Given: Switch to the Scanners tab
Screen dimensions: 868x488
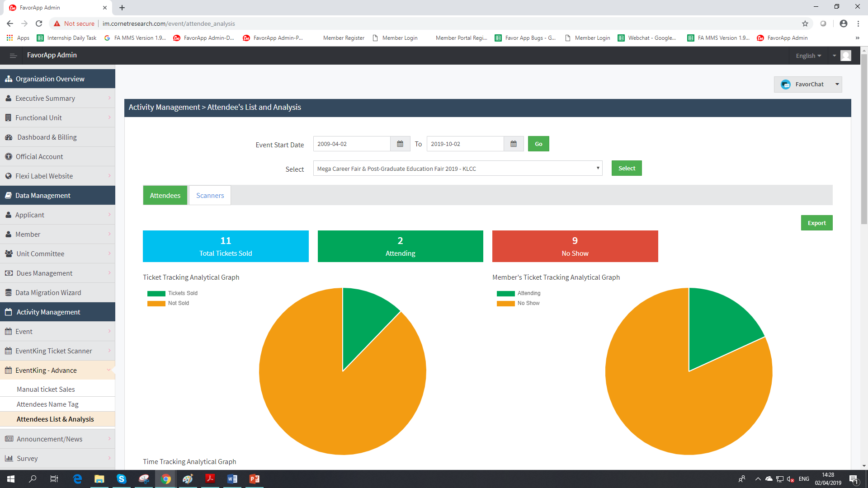Looking at the screenshot, I should coord(210,195).
